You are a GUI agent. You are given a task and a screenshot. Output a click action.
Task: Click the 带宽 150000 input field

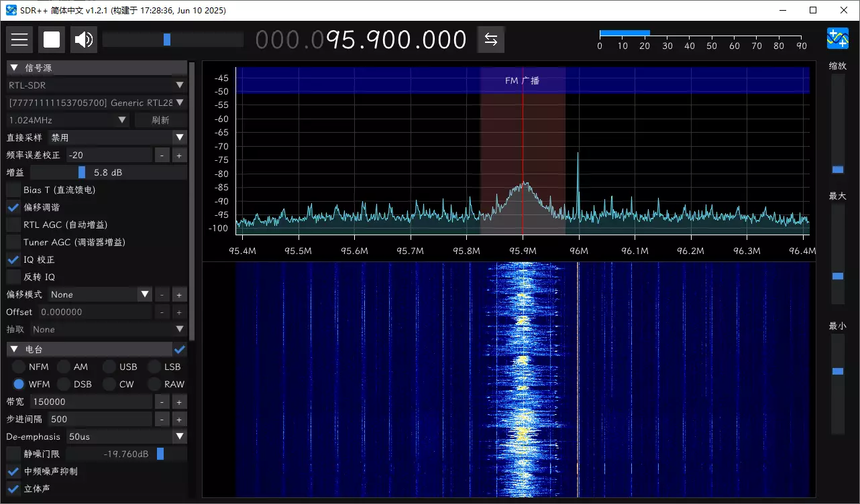click(91, 401)
